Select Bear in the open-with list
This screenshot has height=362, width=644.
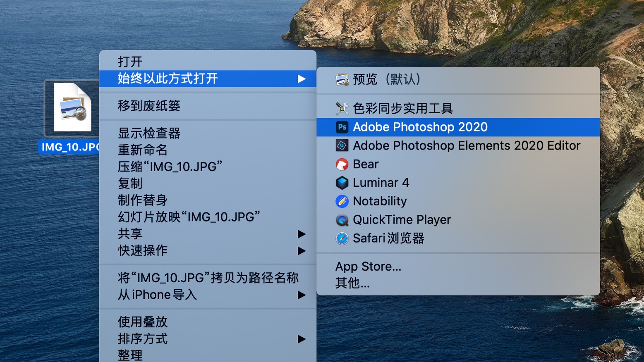(x=458, y=164)
